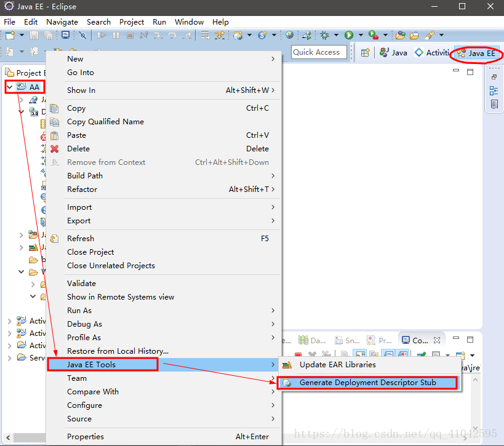Click the Open Web Browser globe icon
The width and height of the screenshot is (504, 446).
(x=289, y=34)
